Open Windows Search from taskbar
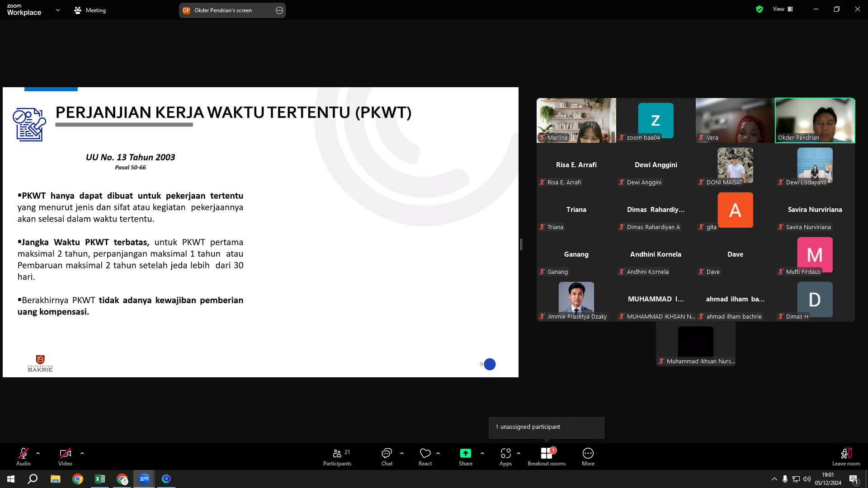 (33, 479)
